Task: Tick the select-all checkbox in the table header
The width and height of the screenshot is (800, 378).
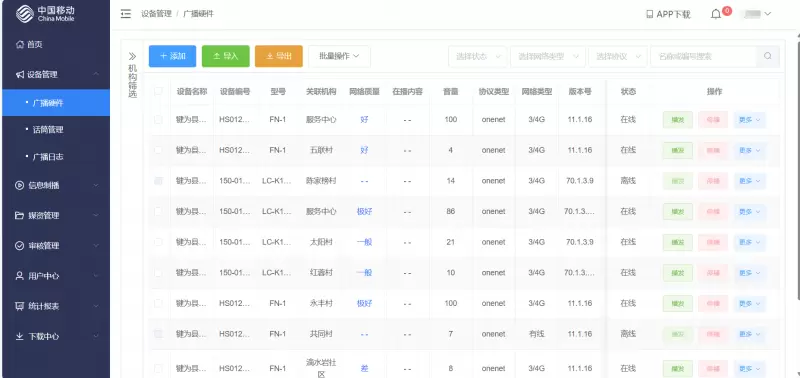Action: click(158, 91)
